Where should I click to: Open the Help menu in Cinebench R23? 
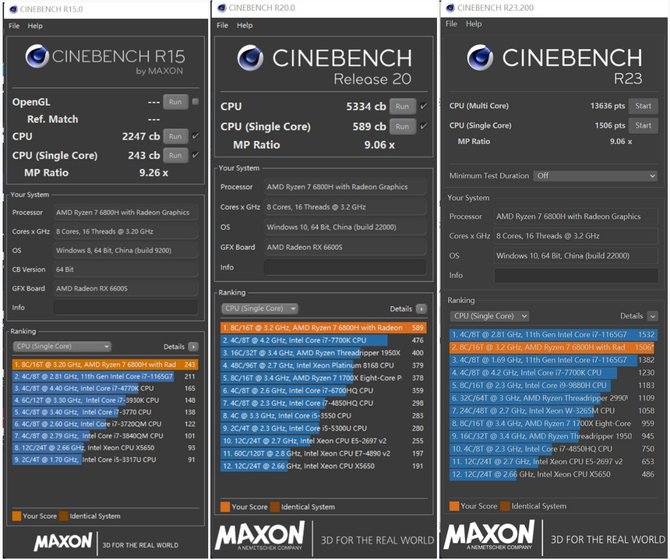(x=473, y=24)
